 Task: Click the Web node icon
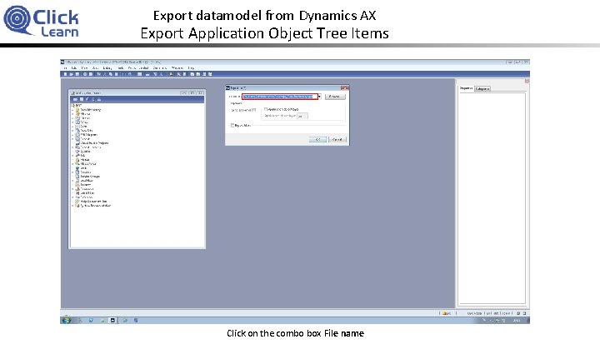point(77,168)
